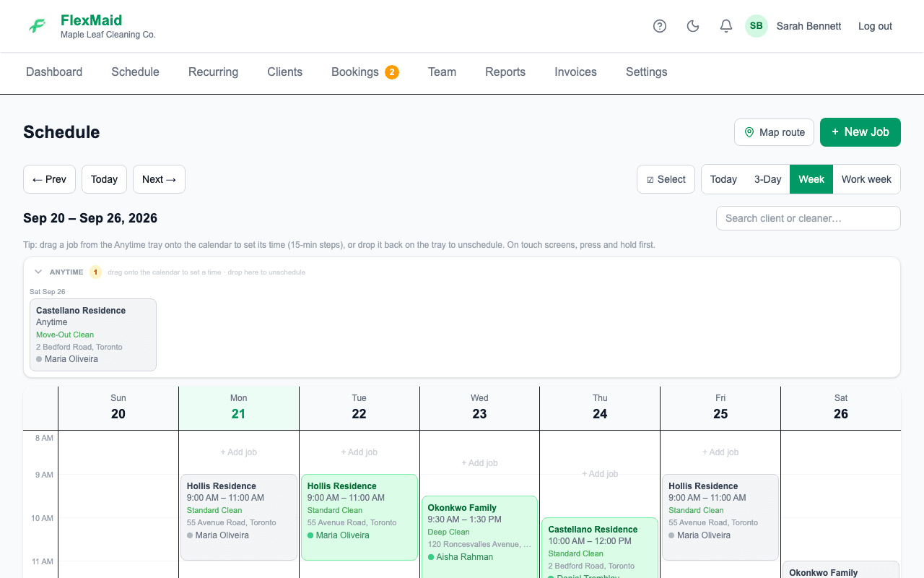Select the Mon 21 day header
This screenshot has width=924, height=578.
click(x=239, y=408)
